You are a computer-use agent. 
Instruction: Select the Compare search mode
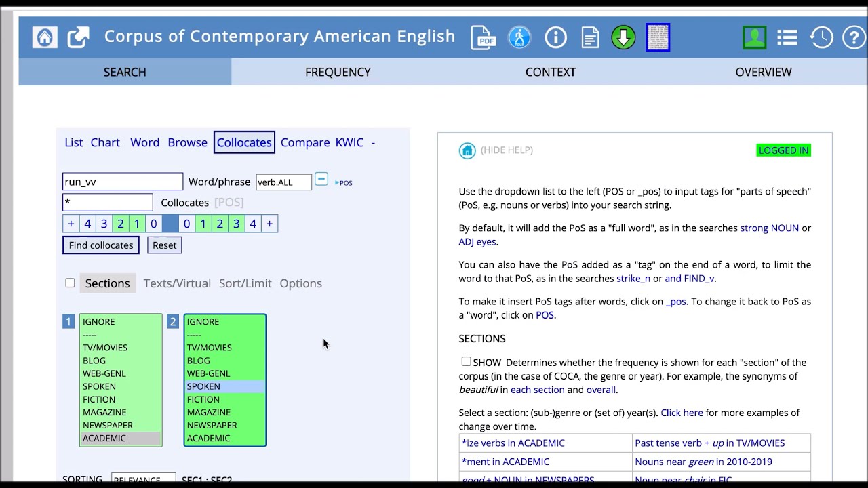(x=305, y=142)
